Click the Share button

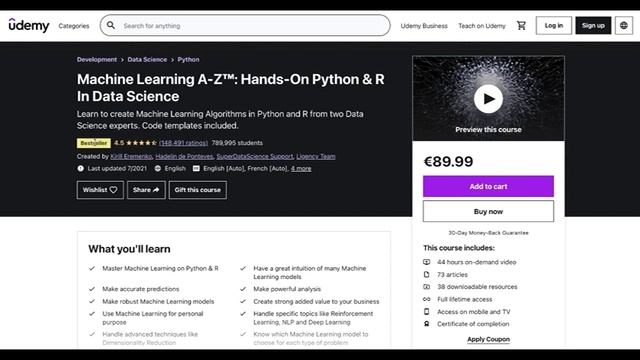pos(146,190)
